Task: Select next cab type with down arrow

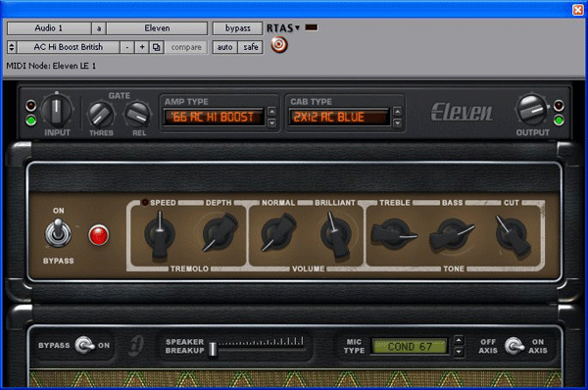Action: 398,123
